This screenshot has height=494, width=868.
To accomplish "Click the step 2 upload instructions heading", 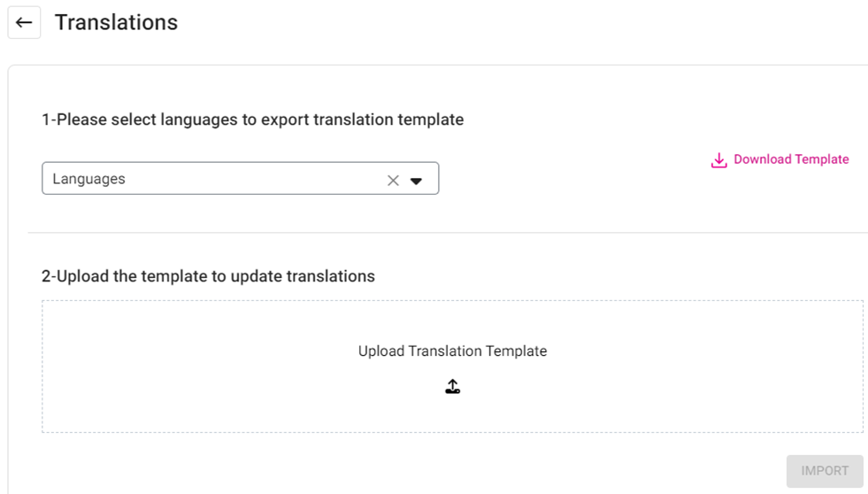I will (x=208, y=276).
